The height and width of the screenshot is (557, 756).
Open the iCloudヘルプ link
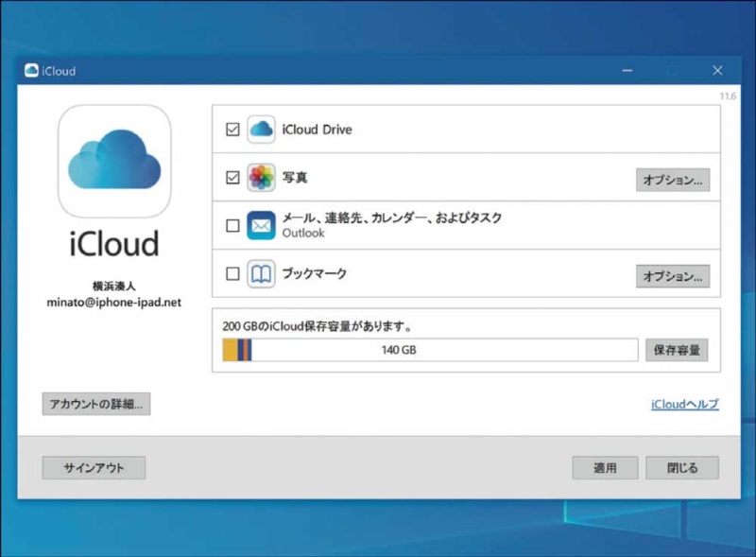pyautogui.click(x=684, y=405)
